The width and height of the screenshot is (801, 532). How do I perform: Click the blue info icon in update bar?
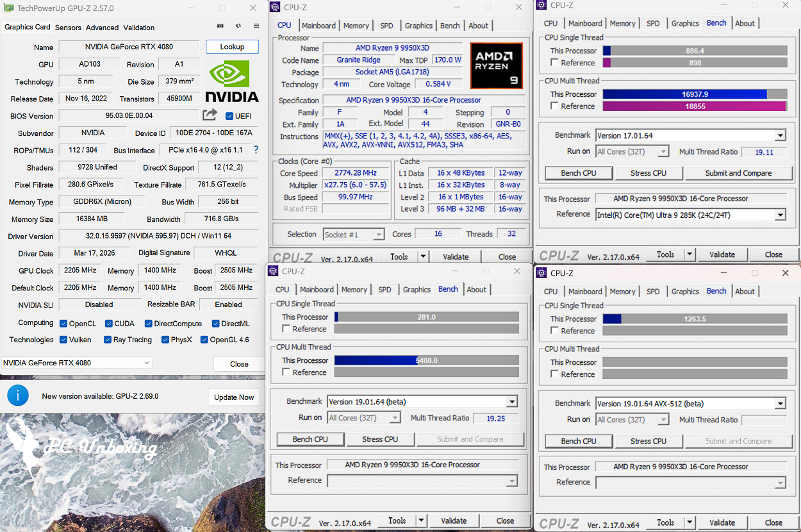18,395
